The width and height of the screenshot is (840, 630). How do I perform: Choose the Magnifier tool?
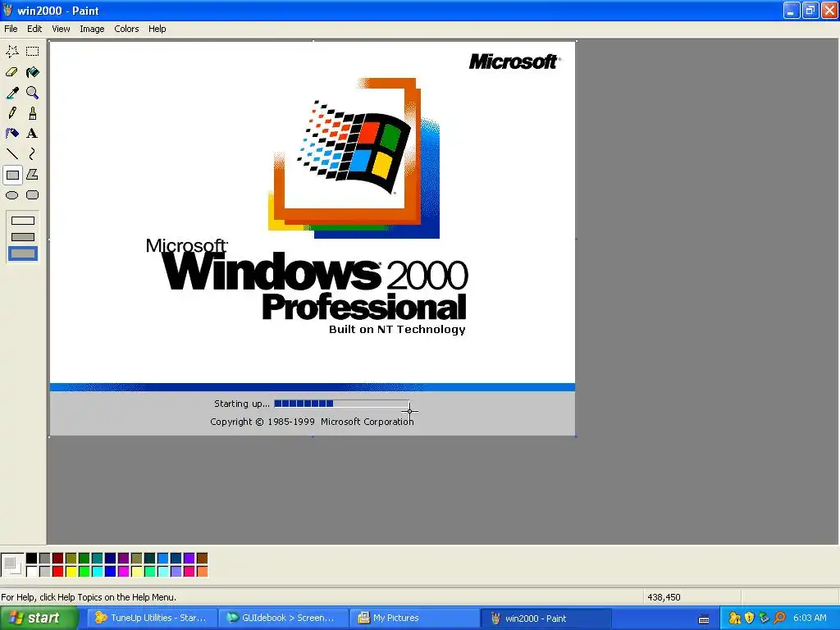click(32, 93)
